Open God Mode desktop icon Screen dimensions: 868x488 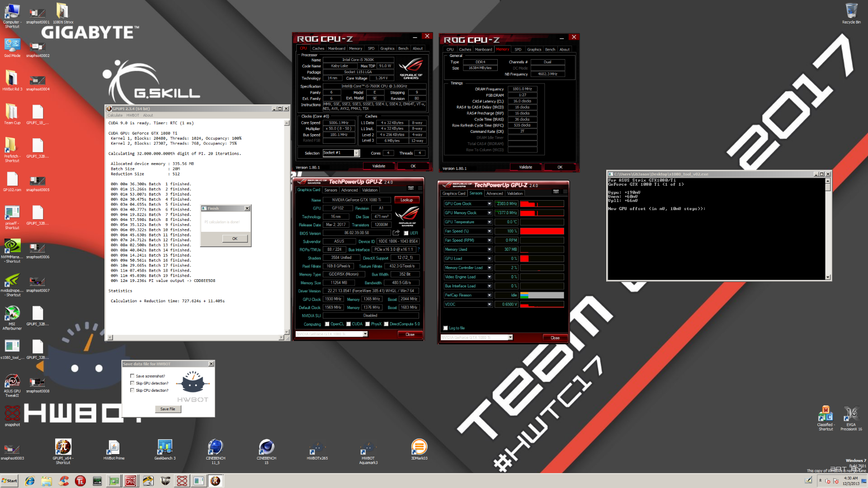click(x=12, y=47)
